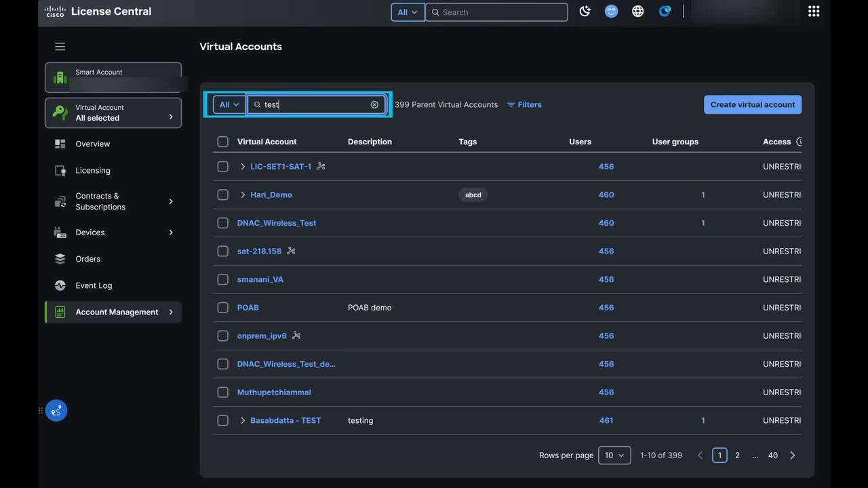Expand the Hari_Demo row
Viewport: 868px width, 488px height.
click(x=243, y=195)
